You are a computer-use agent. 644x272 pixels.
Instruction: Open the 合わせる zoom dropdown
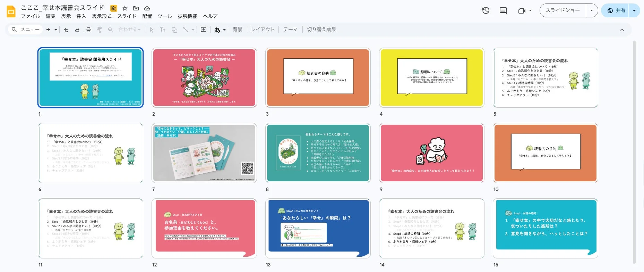click(x=129, y=30)
